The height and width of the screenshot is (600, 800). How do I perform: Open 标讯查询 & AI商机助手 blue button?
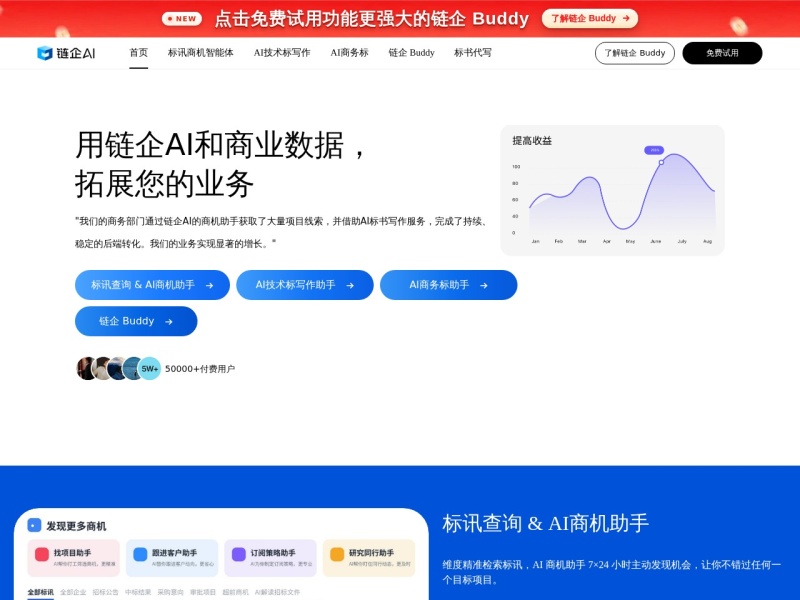(x=152, y=285)
